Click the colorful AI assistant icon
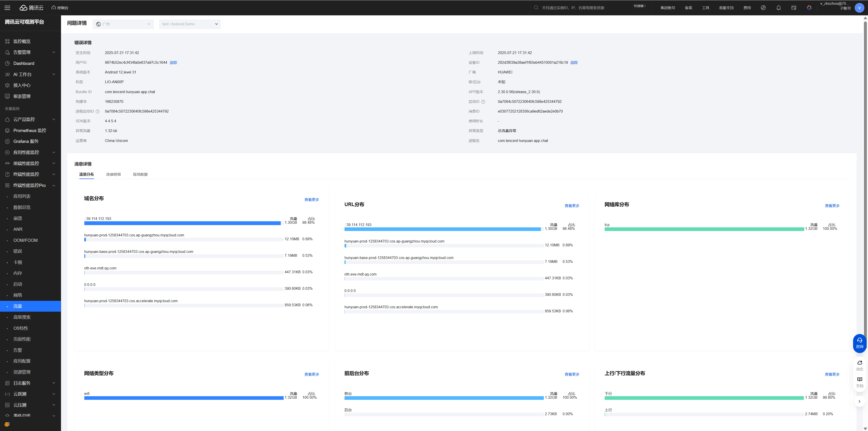The image size is (868, 431). [809, 7]
